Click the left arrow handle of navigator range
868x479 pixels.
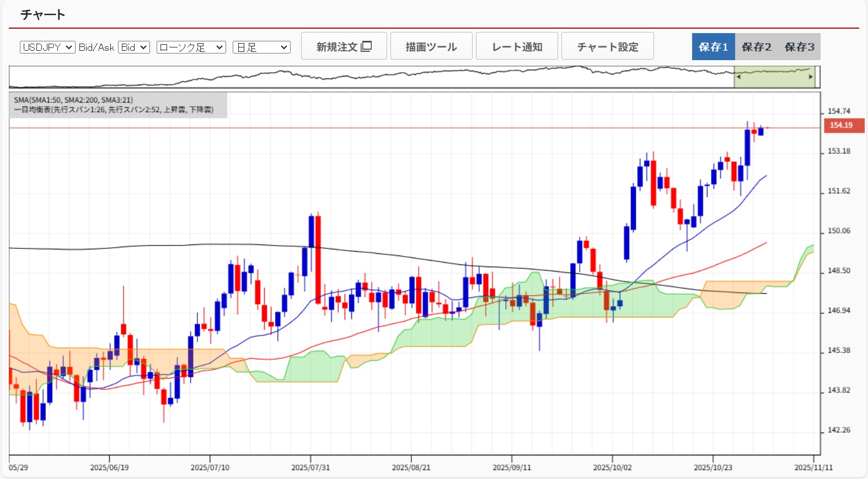pyautogui.click(x=738, y=77)
